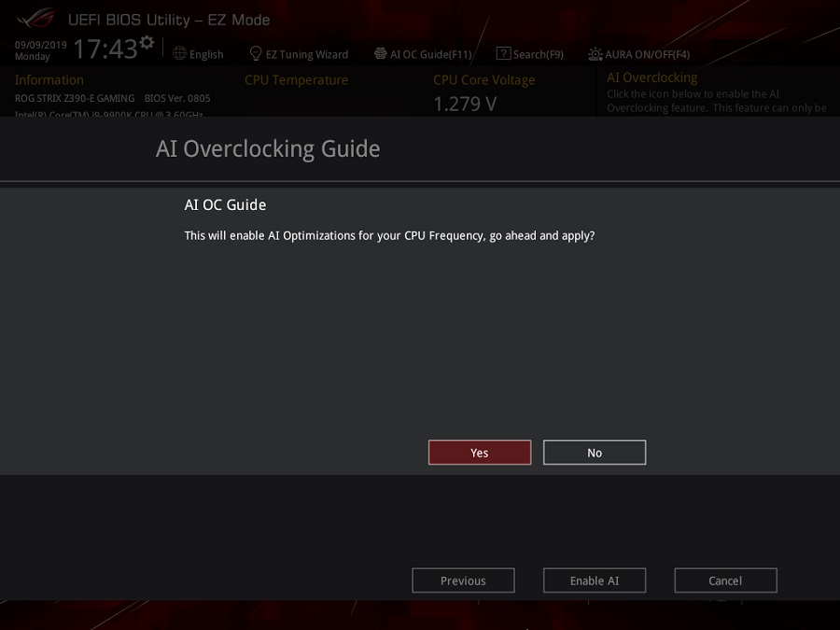Open clock settings gear icon
The height and width of the screenshot is (630, 840).
147,42
